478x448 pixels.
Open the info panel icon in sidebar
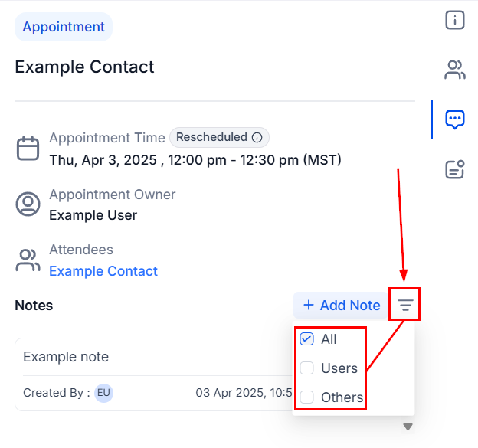tap(455, 20)
